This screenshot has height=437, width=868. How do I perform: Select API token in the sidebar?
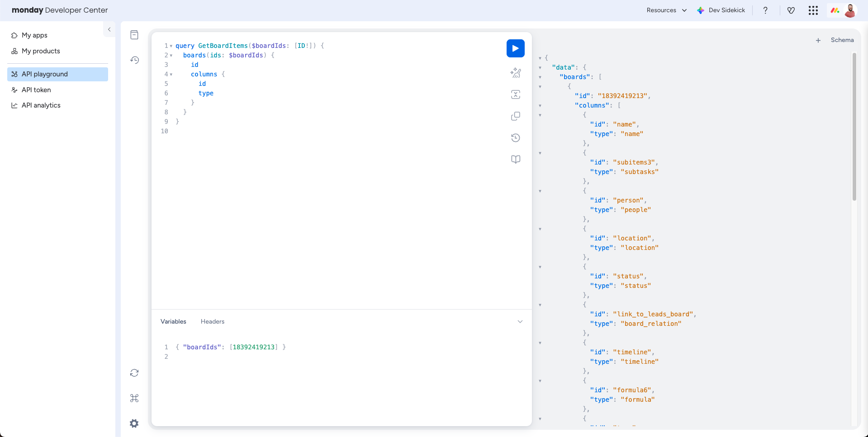click(36, 89)
